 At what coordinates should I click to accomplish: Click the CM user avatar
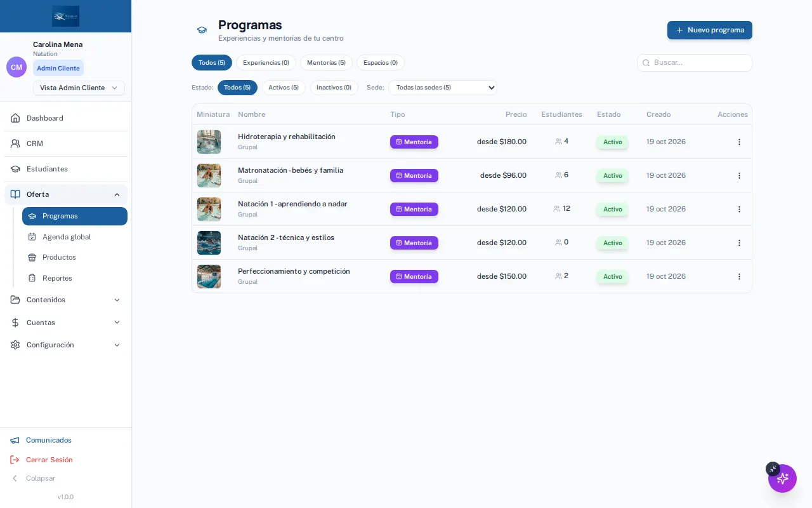16,67
